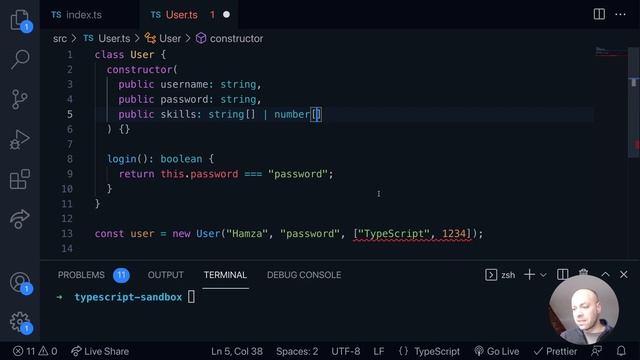Create a new terminal with plus icon
The width and height of the screenshot is (640, 360).
[x=529, y=275]
